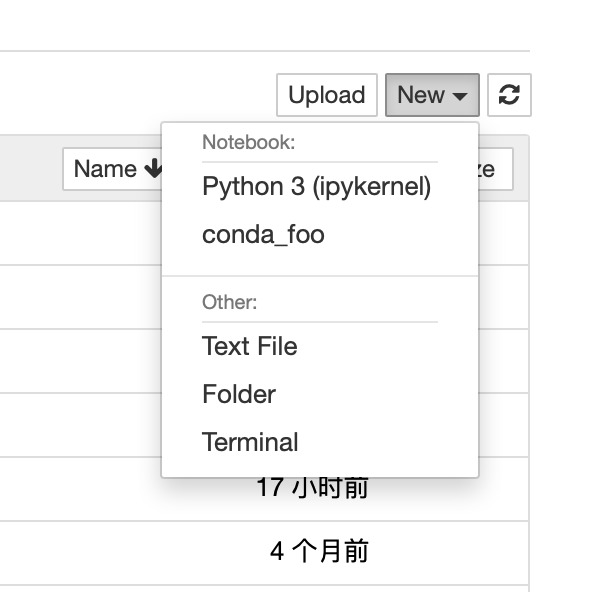Open the New dropdown menu button
Screen dimensions: 606x592
pyautogui.click(x=432, y=95)
